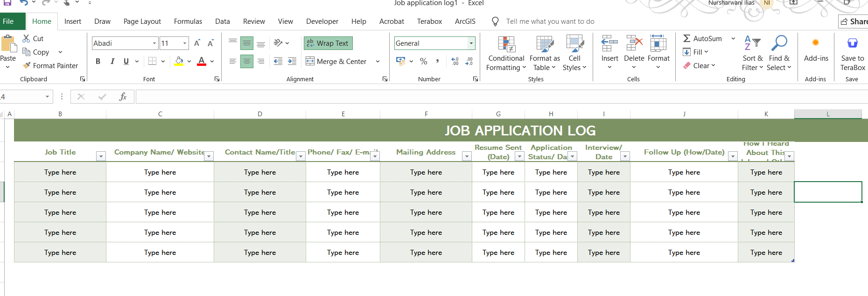Expand the Name Box dropdown
Image resolution: width=868 pixels, height=296 pixels.
[x=47, y=97]
